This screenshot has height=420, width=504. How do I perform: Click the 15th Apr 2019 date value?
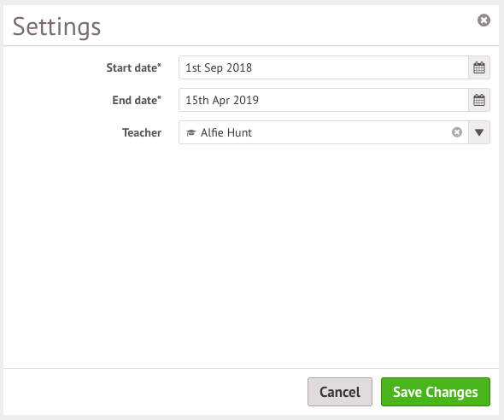click(x=222, y=100)
